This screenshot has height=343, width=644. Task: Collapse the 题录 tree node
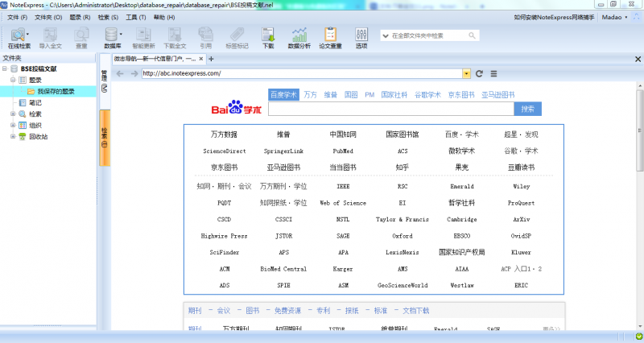[13, 80]
